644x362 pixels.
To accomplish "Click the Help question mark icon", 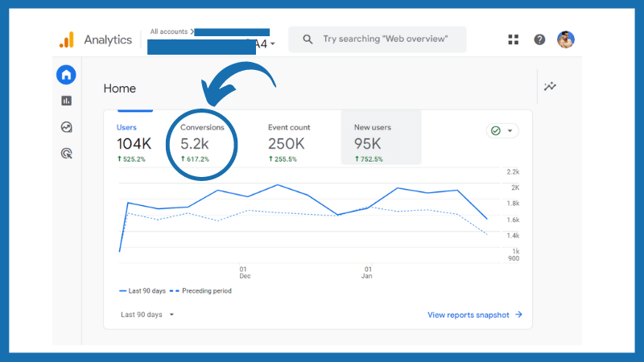I will 539,39.
